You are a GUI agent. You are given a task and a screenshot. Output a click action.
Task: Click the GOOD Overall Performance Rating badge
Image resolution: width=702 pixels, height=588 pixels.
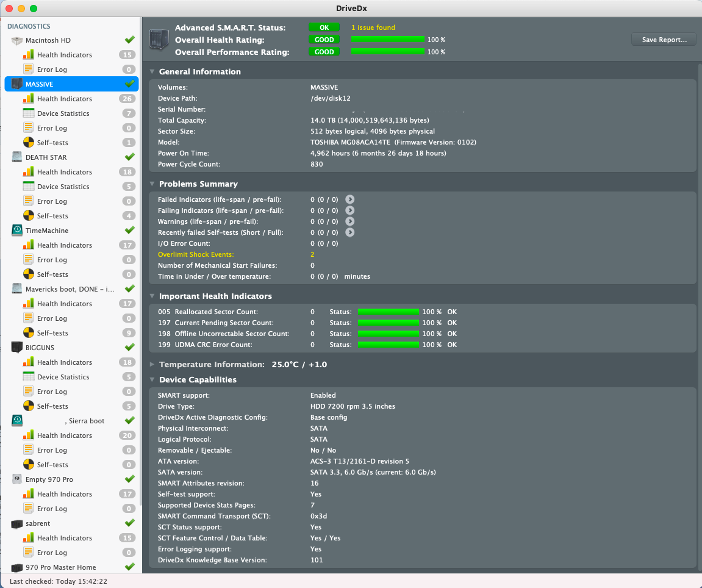click(324, 52)
